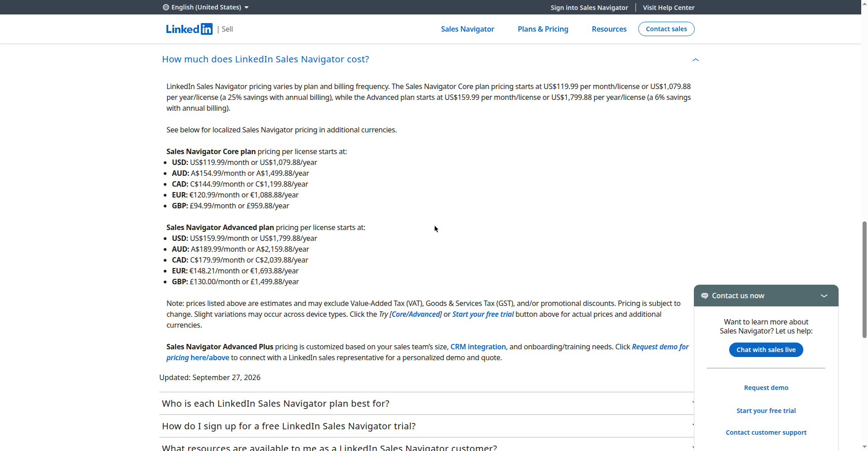868x451 pixels.
Task: Click the 'Sell' label next to logo
Action: tap(228, 29)
